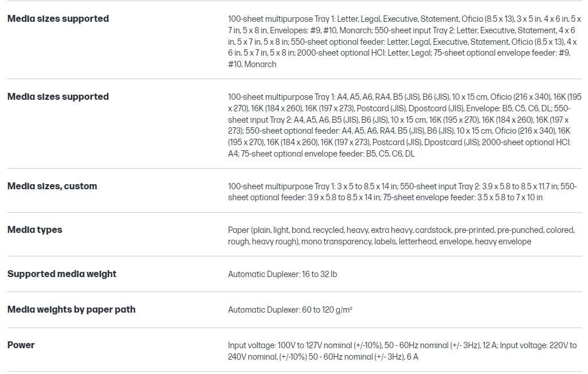
Task: Click the Letter/Legal tray sizes description text
Action: click(402, 41)
